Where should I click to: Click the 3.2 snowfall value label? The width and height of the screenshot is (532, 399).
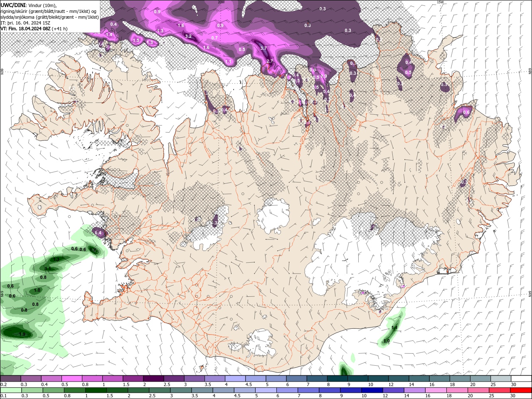188,36
